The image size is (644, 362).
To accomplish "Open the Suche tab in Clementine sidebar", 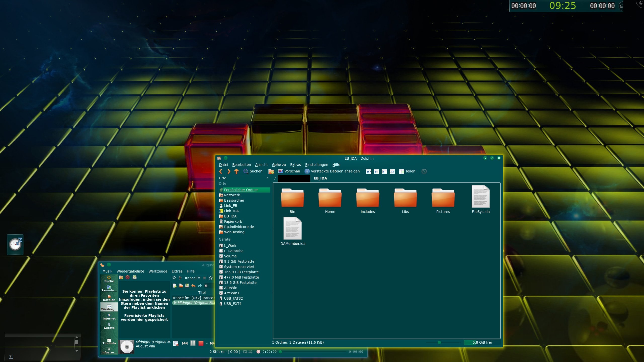I will click(109, 279).
